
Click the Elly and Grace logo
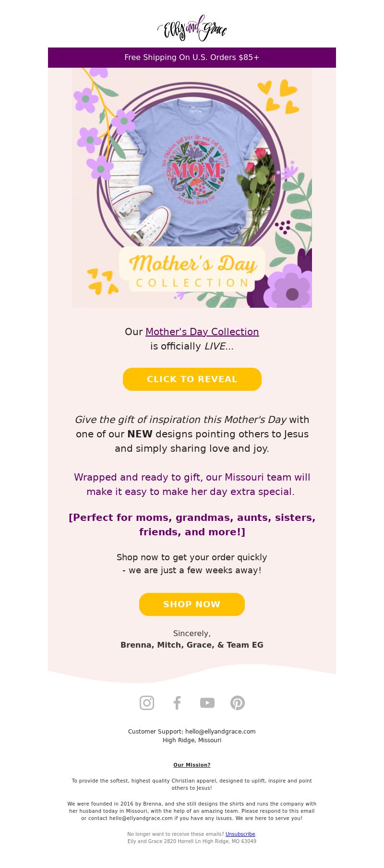[192, 28]
